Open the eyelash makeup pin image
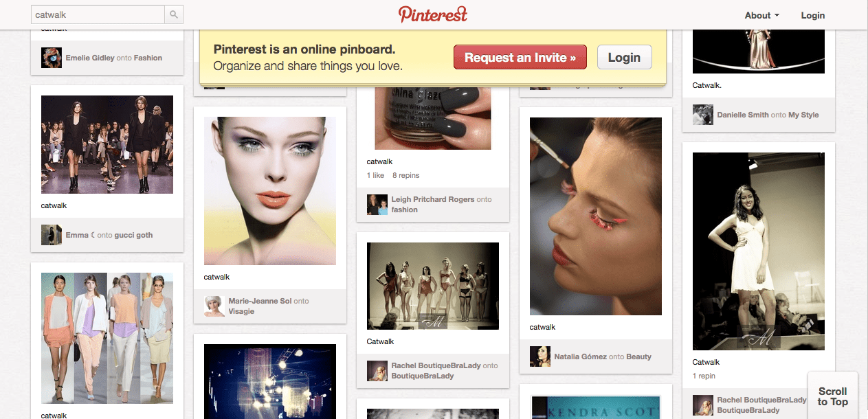868x419 pixels. coord(595,216)
